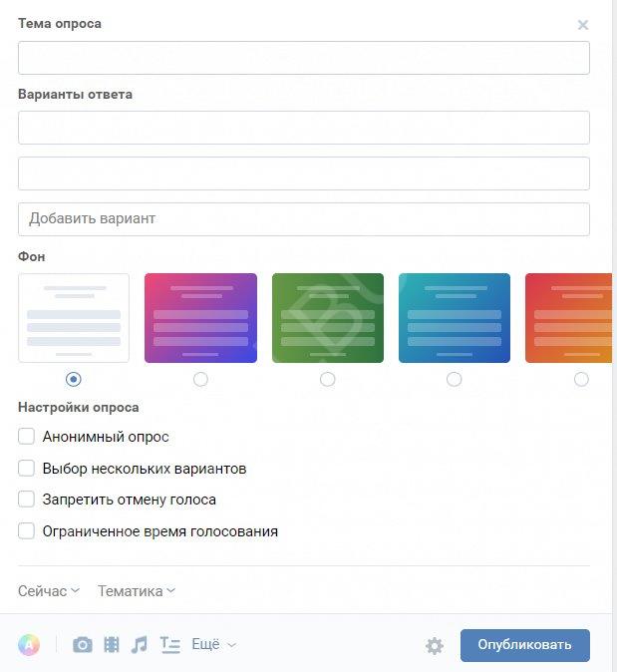Click the video film strip icon
This screenshot has width=617, height=672.
point(112,644)
